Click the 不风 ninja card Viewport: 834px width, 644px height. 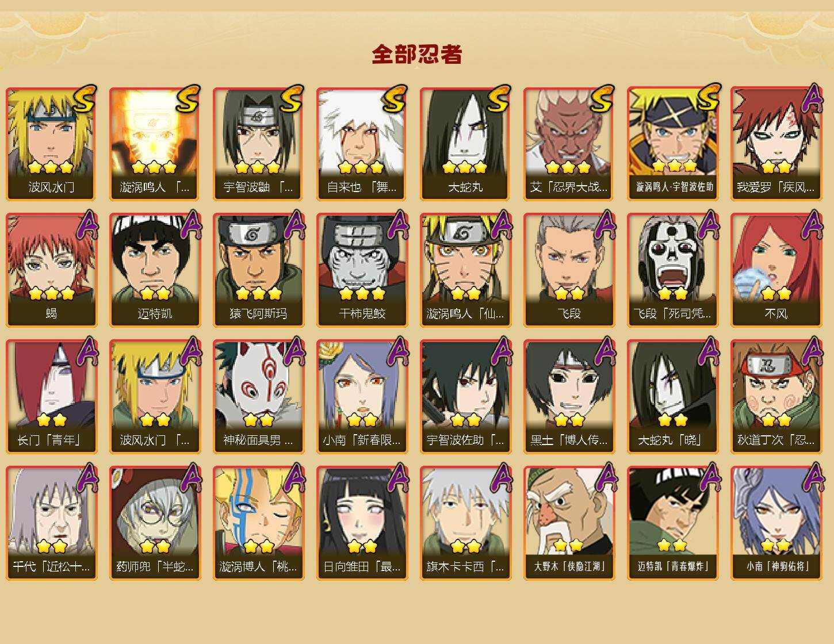tap(776, 270)
